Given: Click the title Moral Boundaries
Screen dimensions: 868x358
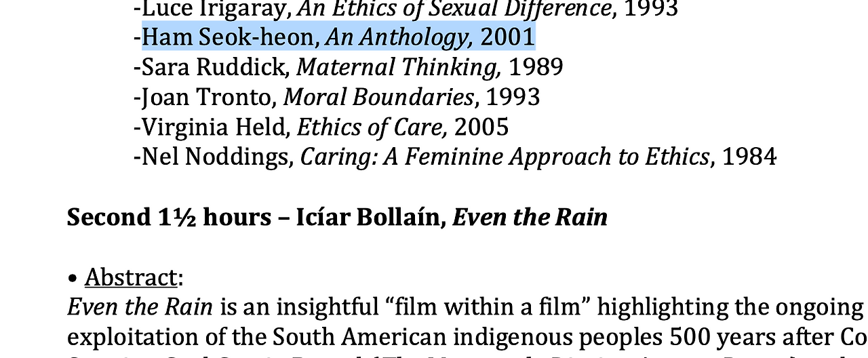Looking at the screenshot, I should [x=378, y=97].
